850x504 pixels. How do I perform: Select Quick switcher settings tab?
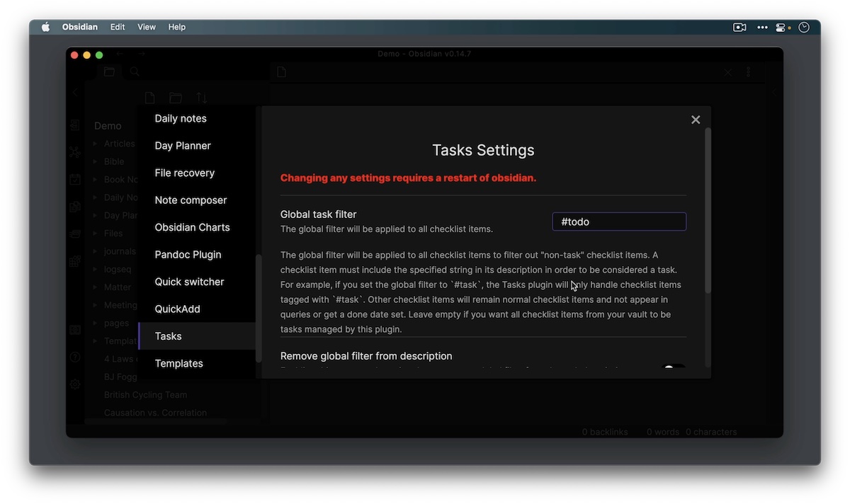(x=197, y=282)
